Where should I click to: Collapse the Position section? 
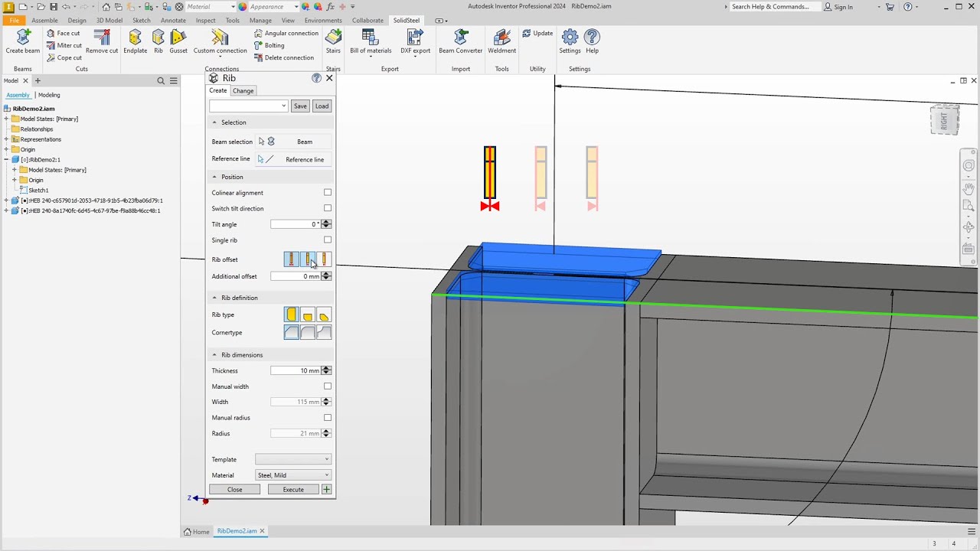click(x=214, y=177)
